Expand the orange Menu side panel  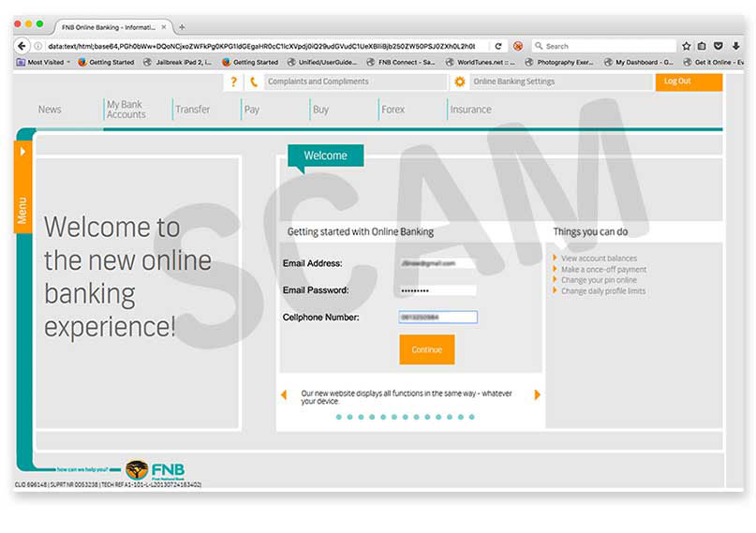pos(22,187)
